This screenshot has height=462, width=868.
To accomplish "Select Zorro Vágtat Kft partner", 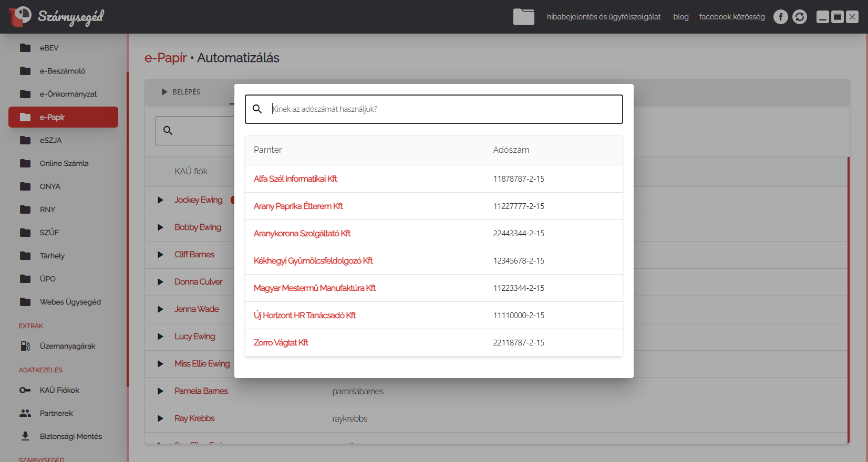I will 281,343.
